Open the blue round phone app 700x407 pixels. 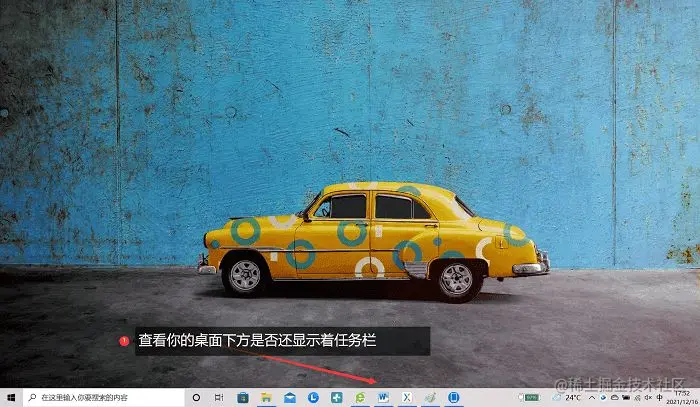pyautogui.click(x=454, y=397)
